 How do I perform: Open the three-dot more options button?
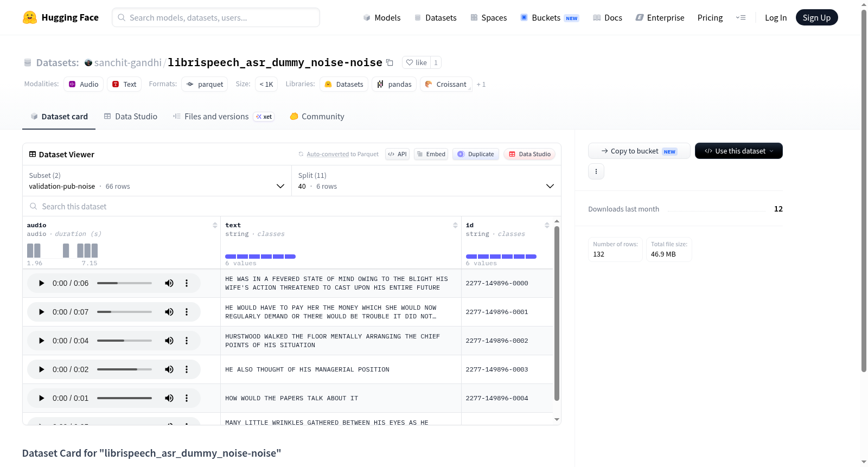[x=596, y=171]
